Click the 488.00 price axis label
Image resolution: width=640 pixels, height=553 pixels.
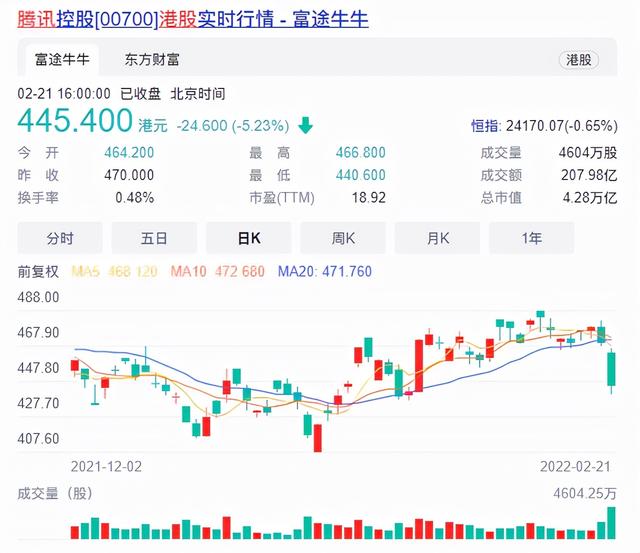click(38, 297)
